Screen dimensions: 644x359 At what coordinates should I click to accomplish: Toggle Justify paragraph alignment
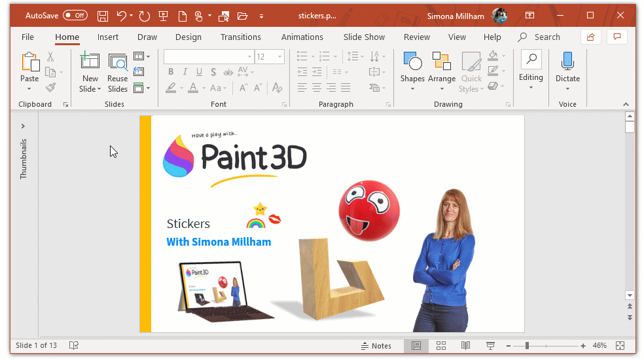click(346, 88)
